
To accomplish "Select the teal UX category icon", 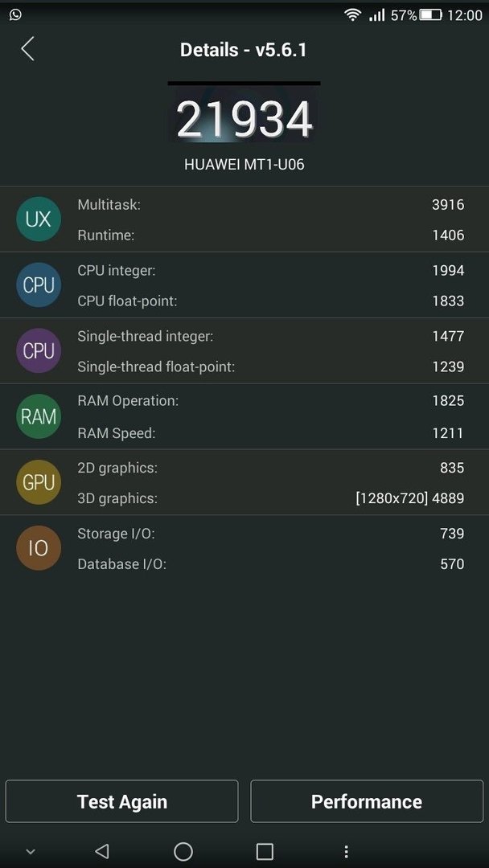I will 39,219.
